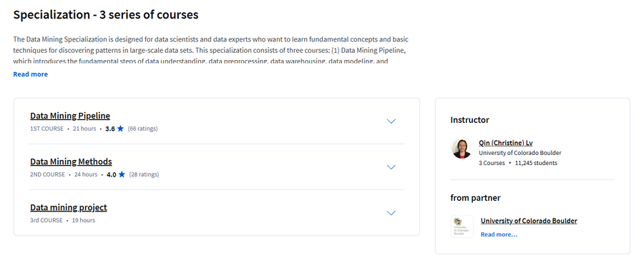Click 'University of Colorado Boulder' under instructor name
Viewport: 644px width, 270px height.
(x=520, y=153)
